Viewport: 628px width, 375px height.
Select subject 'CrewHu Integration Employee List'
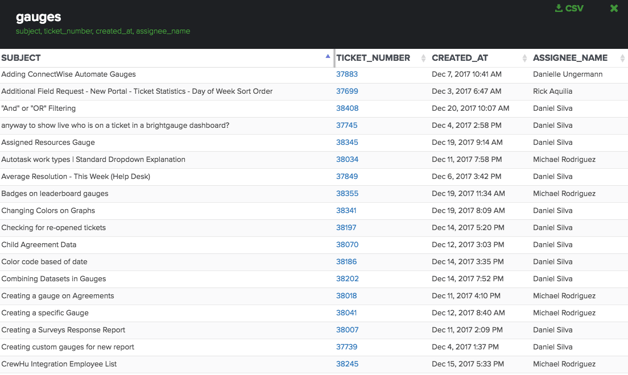coord(59,364)
